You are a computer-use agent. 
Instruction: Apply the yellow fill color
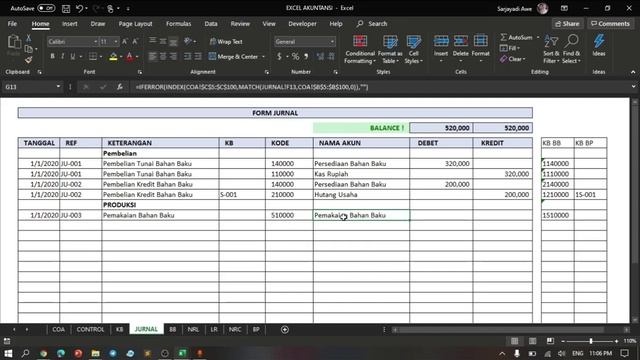click(x=113, y=56)
